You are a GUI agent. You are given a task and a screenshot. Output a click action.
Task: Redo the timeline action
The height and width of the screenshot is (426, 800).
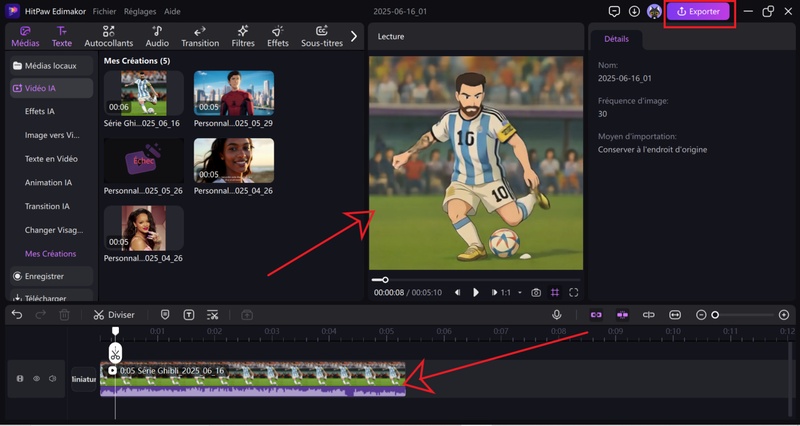(41, 315)
